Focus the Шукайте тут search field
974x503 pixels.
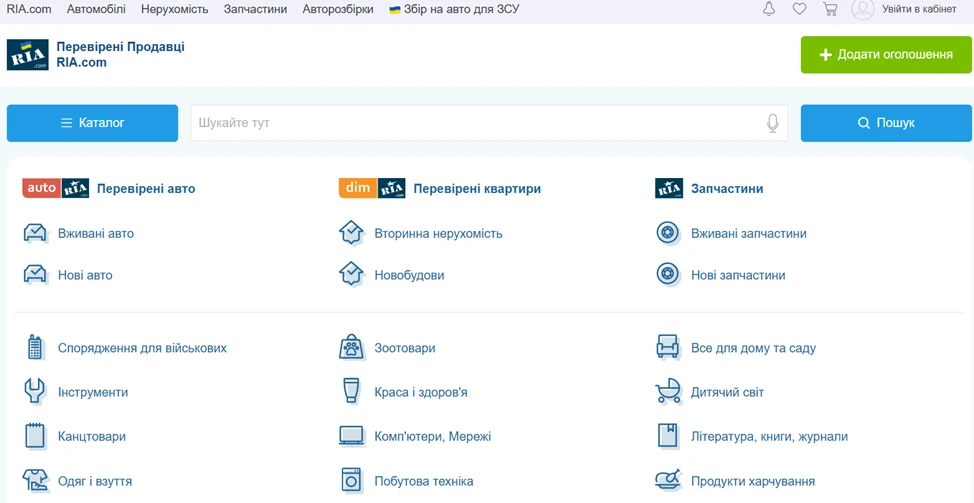click(475, 123)
